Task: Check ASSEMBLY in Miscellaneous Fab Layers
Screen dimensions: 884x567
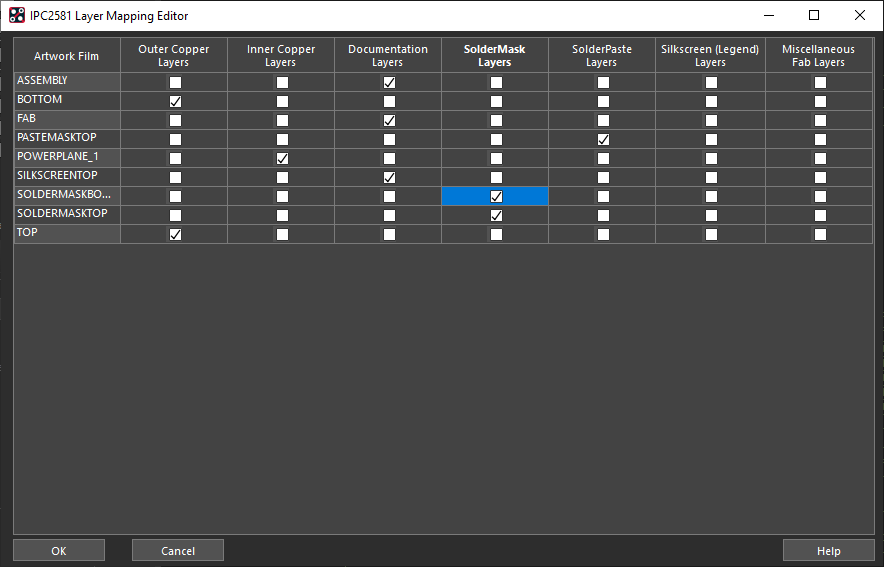Action: (820, 82)
